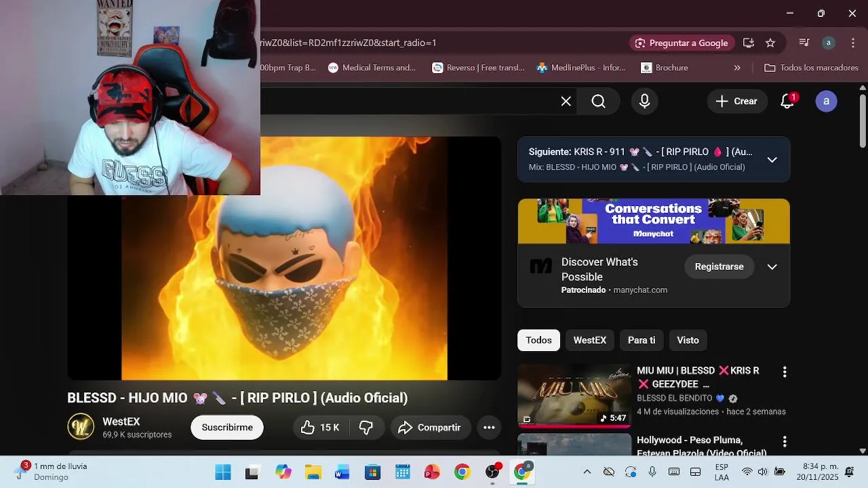Start voice search with the microphone button
The height and width of the screenshot is (488, 868).
pyautogui.click(x=645, y=101)
